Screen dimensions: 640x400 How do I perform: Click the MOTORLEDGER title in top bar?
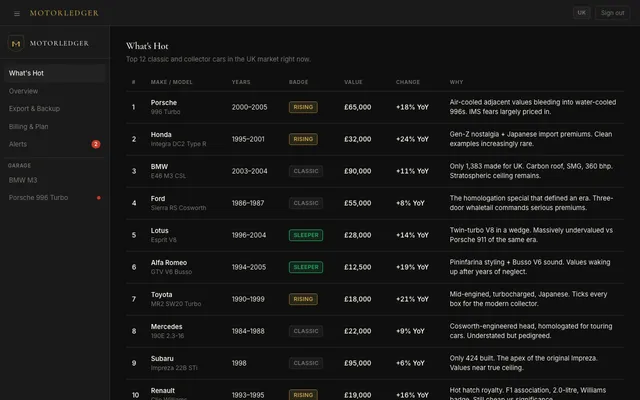coord(64,13)
